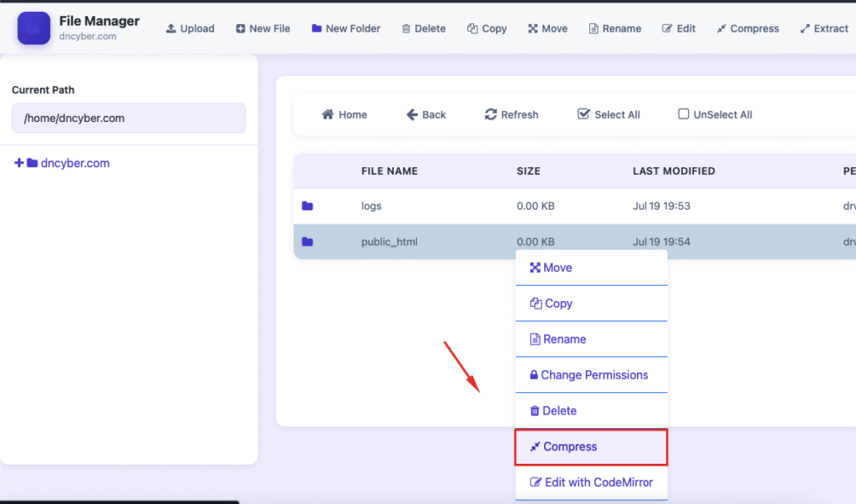The image size is (856, 504).
Task: Click the File Manager title text
Action: 99,21
